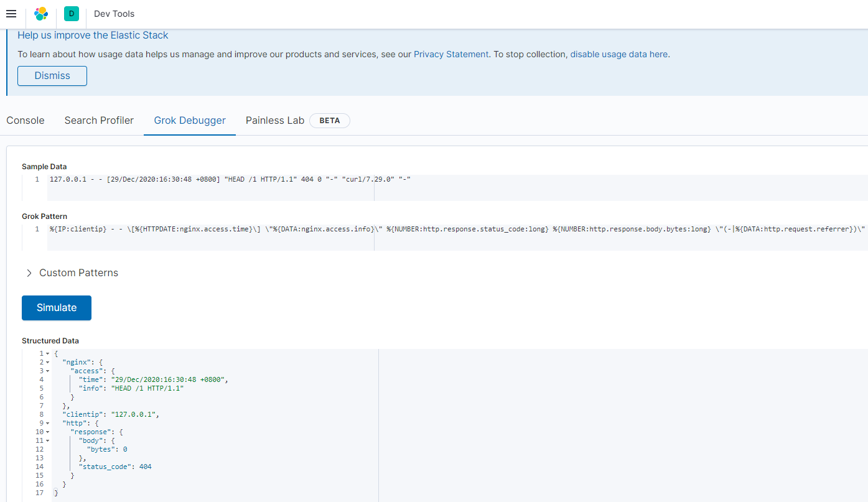Open the Painless Lab tab
868x502 pixels.
pyautogui.click(x=275, y=120)
